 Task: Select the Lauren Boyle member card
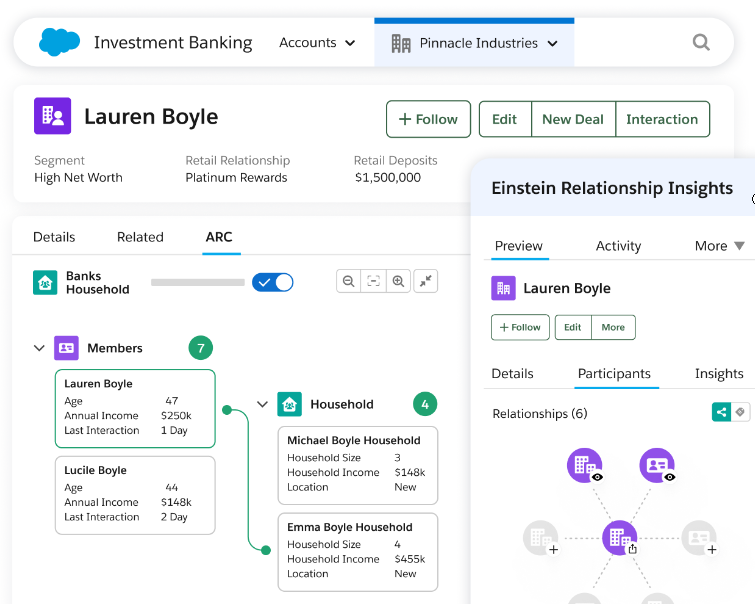[x=135, y=408]
